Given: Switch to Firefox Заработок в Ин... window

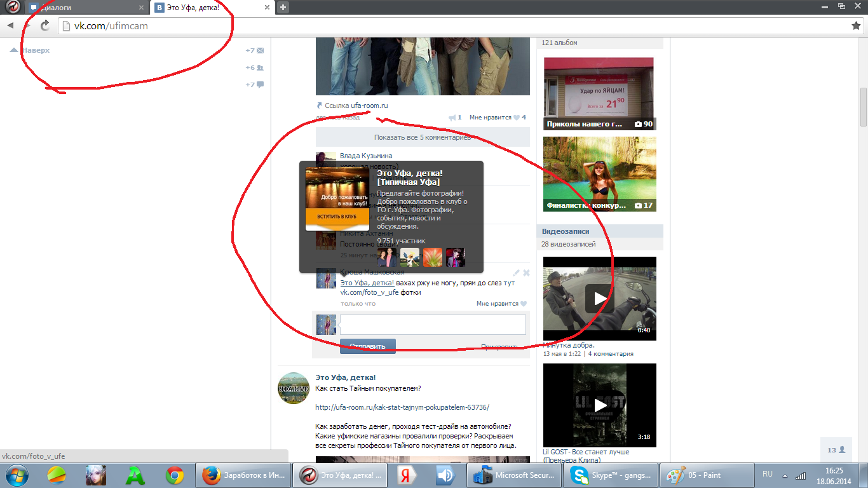Looking at the screenshot, I should click(243, 475).
